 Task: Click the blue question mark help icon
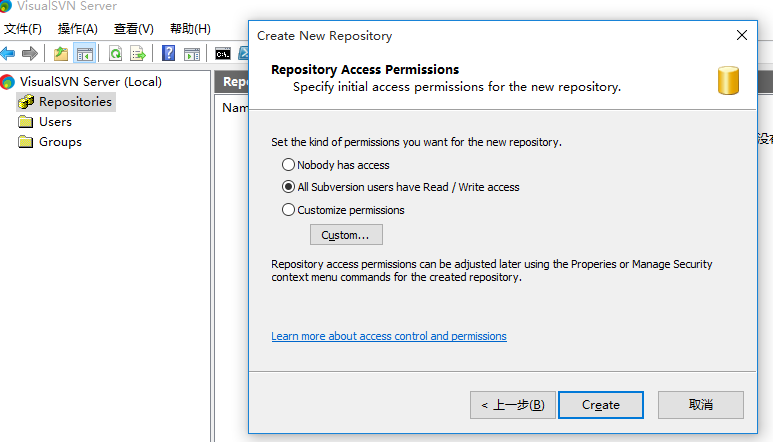coord(169,53)
